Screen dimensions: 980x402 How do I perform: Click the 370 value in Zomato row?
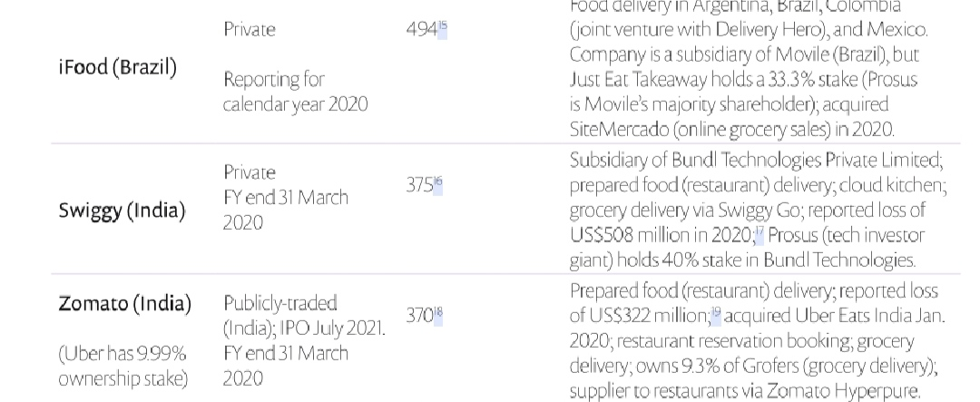point(419,316)
